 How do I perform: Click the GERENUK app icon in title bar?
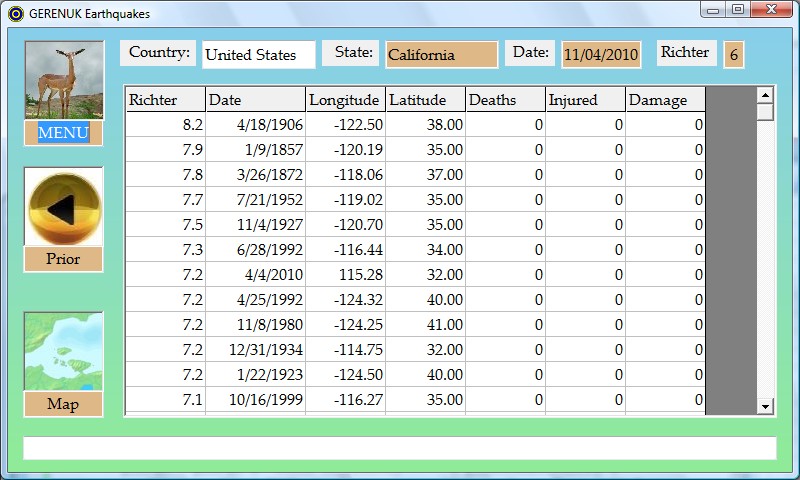pos(14,13)
